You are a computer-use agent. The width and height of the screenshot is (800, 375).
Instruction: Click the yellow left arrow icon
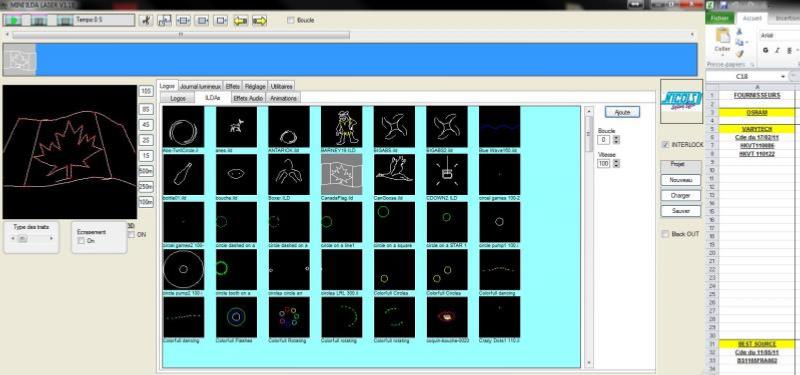(x=240, y=20)
